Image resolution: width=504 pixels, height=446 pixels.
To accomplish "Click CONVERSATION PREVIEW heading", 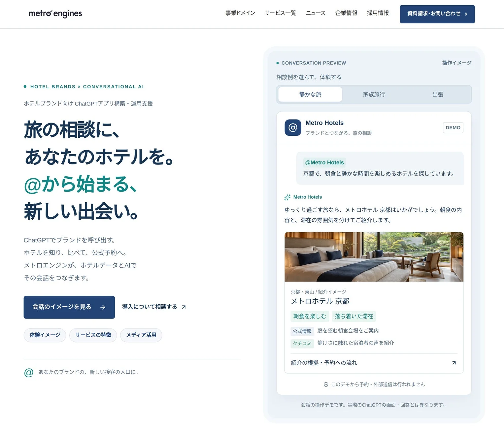I will point(314,63).
